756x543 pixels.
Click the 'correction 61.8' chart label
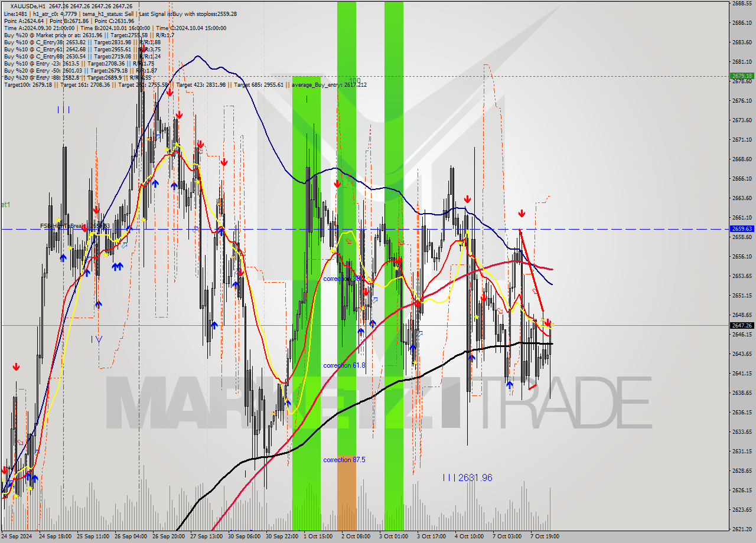(344, 365)
